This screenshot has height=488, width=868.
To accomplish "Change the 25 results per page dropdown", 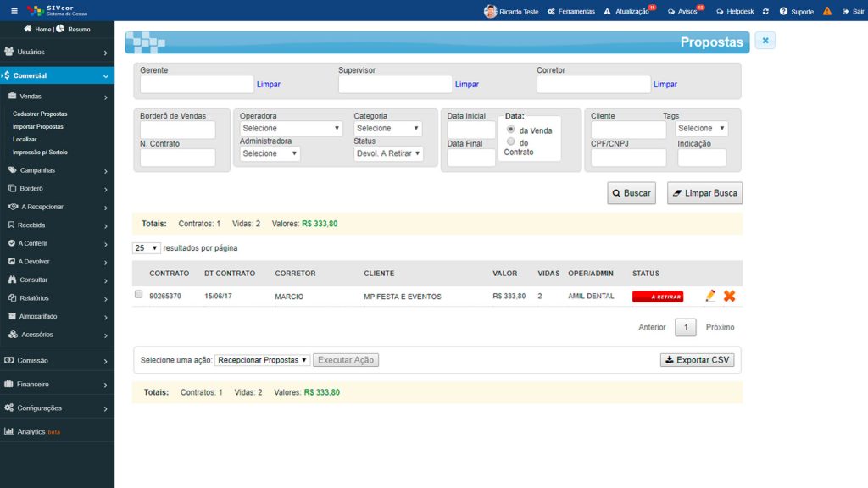I will (146, 248).
